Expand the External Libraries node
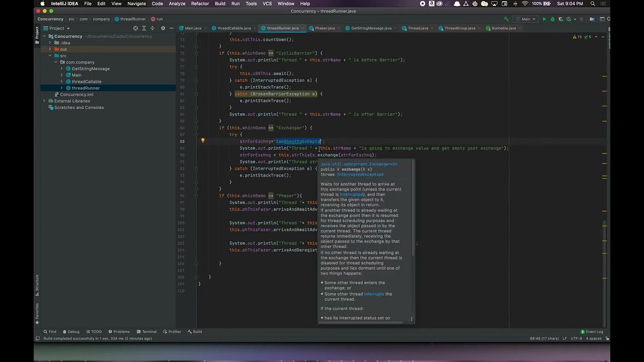The image size is (644, 362). (44, 101)
